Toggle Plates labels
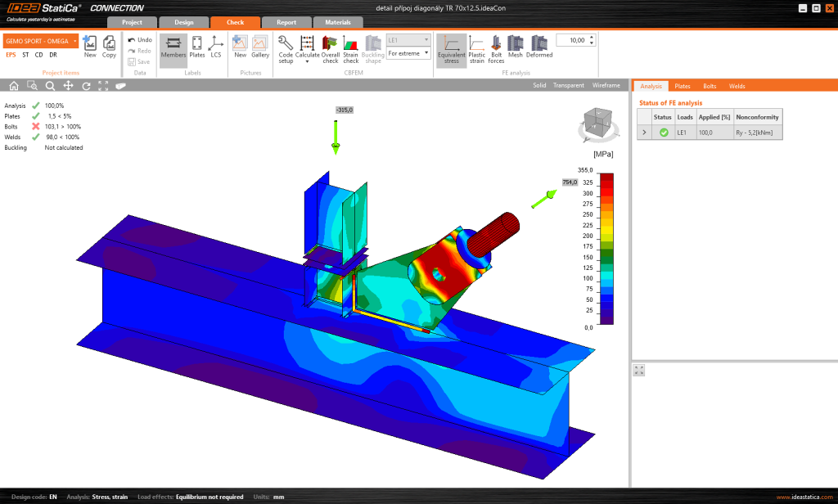 [197, 48]
